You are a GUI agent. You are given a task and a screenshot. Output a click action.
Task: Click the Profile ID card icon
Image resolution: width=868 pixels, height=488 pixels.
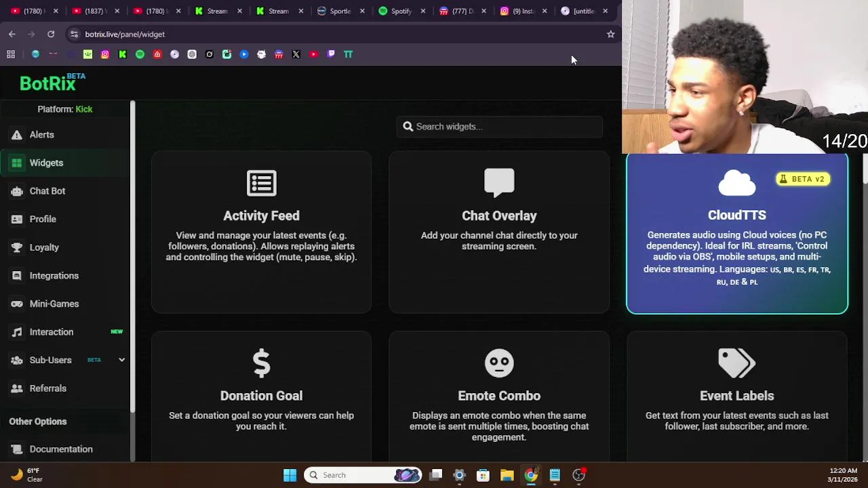[x=16, y=219]
